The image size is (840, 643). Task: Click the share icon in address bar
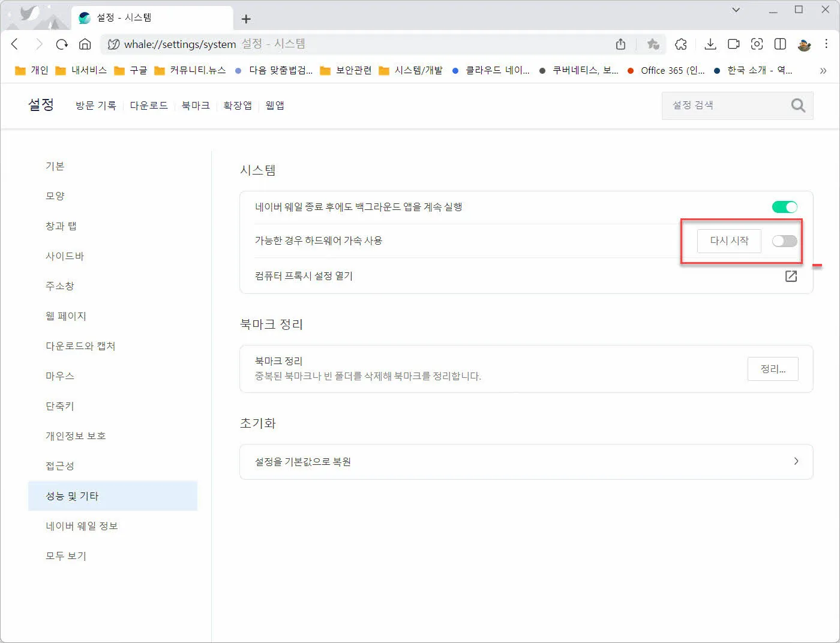point(620,44)
